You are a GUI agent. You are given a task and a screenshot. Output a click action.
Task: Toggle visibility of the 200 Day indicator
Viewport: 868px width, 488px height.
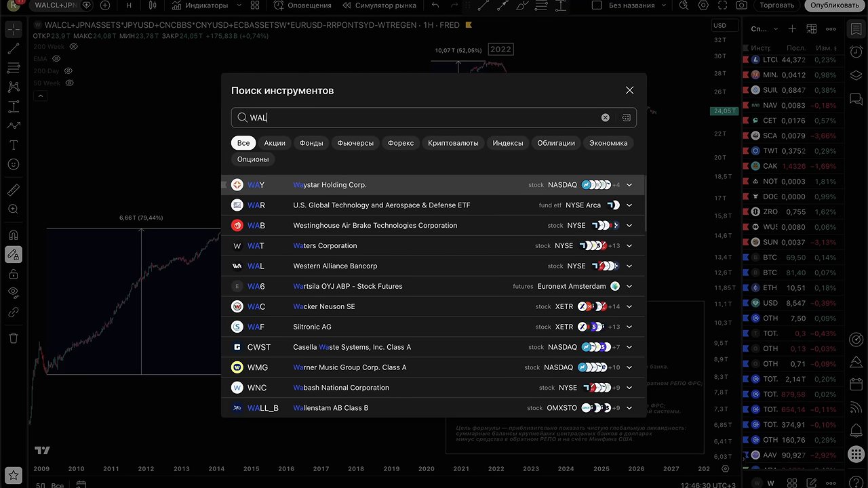(x=69, y=71)
